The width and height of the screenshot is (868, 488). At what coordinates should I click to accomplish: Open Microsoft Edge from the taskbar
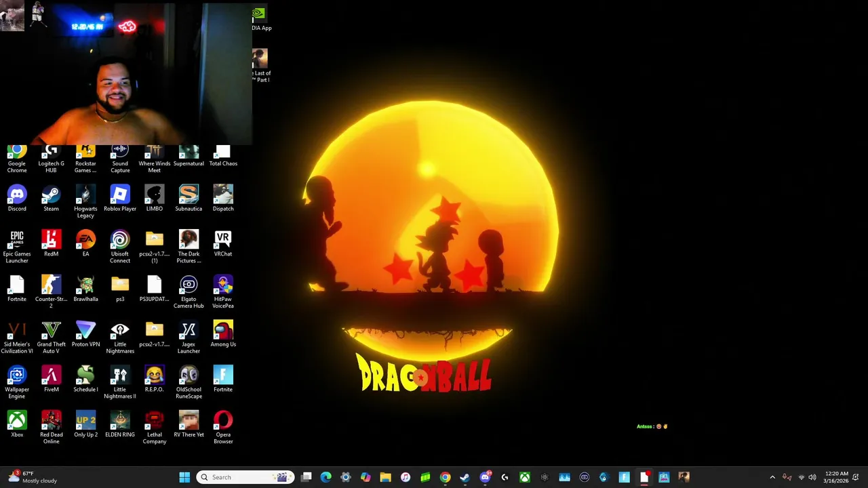pos(326,477)
